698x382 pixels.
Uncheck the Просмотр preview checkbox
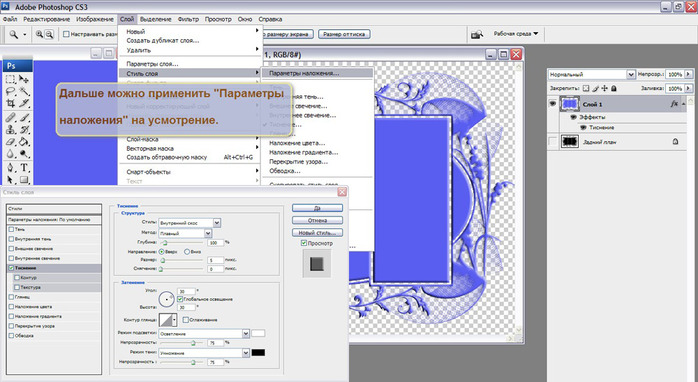click(304, 243)
